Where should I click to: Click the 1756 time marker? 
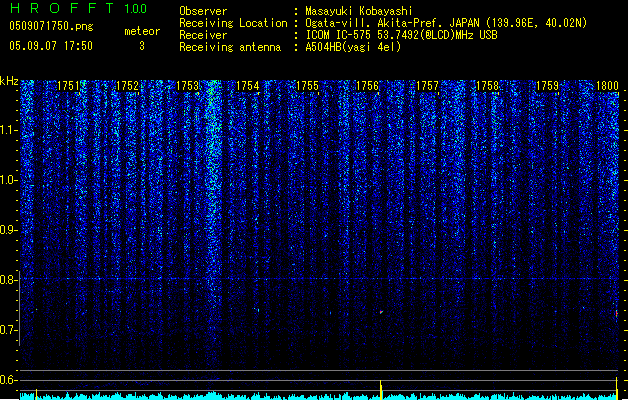(367, 86)
